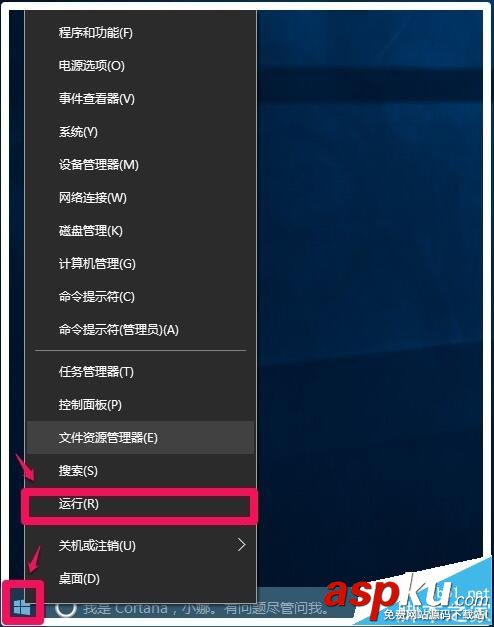494x627 pixels.
Task: Select 搜索(S) menu item
Action: tap(140, 471)
